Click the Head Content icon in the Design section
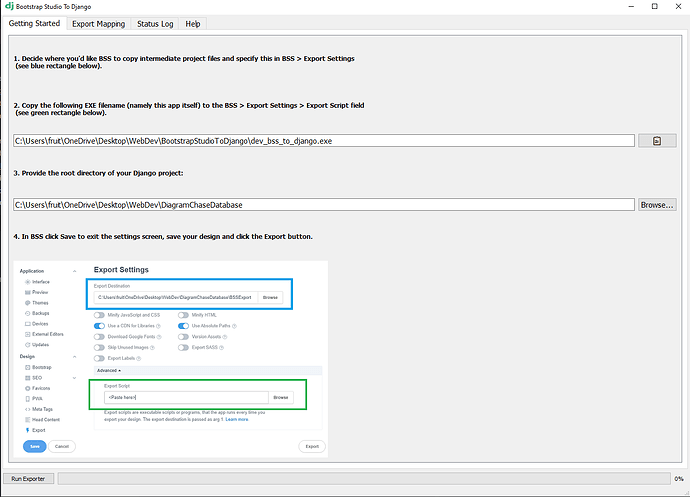This screenshot has height=497, width=690. point(28,420)
